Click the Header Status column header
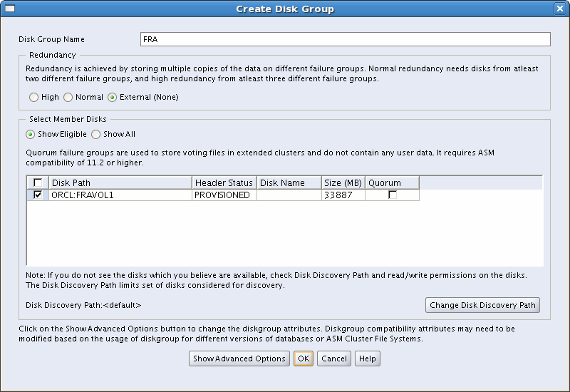570x392 pixels. coord(224,183)
